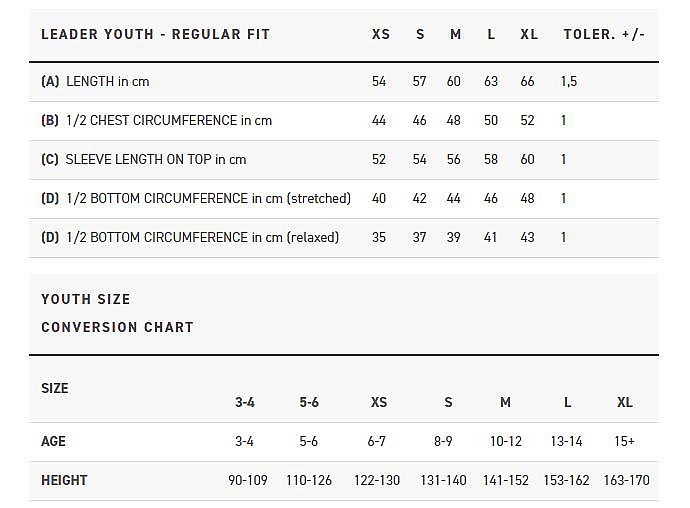The width and height of the screenshot is (690, 508).
Task: Click the 15+ age value
Action: [625, 441]
